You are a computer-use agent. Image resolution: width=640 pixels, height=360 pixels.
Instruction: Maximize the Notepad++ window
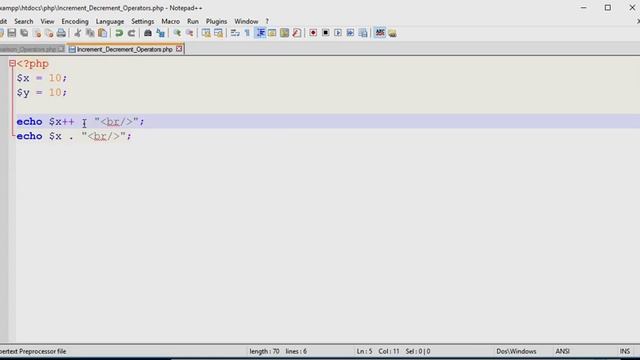pos(608,8)
